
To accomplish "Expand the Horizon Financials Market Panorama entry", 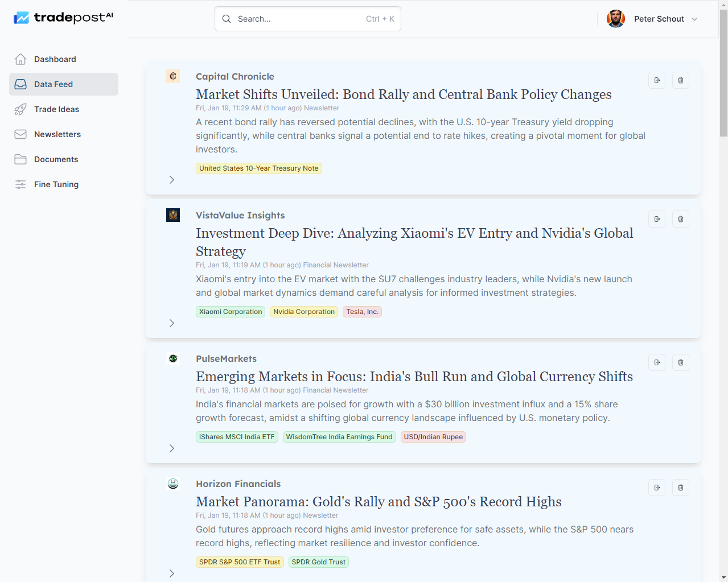I will point(172,573).
